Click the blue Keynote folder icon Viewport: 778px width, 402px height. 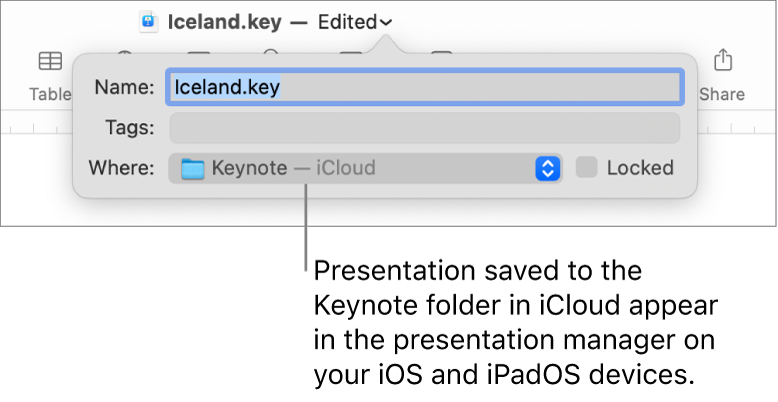(194, 168)
